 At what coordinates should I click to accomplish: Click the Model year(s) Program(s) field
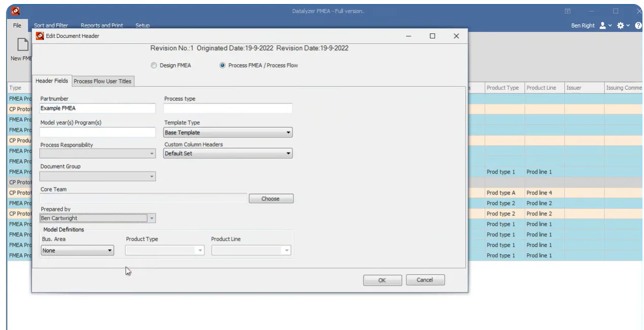tap(98, 132)
